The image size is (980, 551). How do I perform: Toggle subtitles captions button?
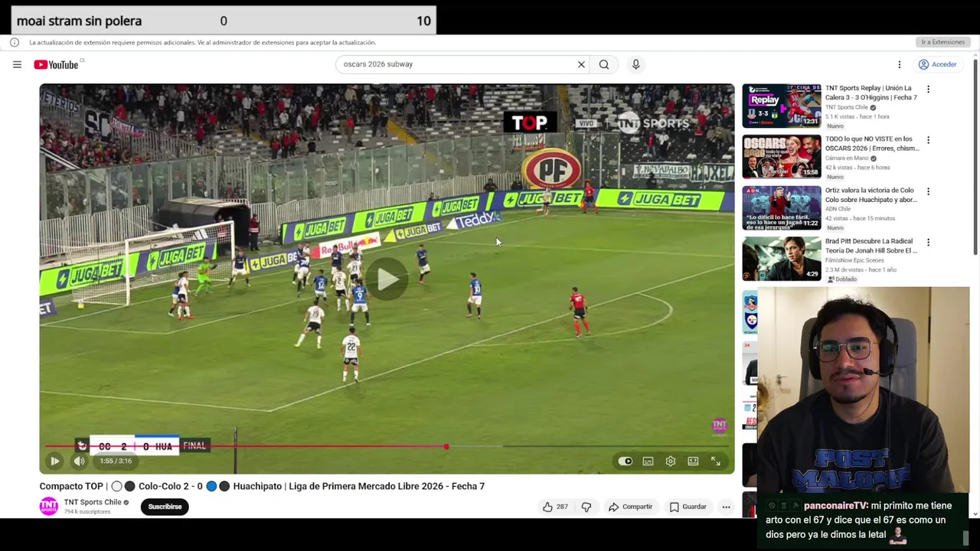[x=648, y=461]
